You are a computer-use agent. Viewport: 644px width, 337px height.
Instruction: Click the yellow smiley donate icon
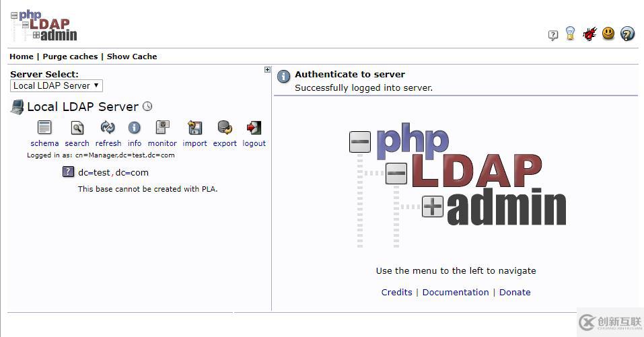click(608, 33)
